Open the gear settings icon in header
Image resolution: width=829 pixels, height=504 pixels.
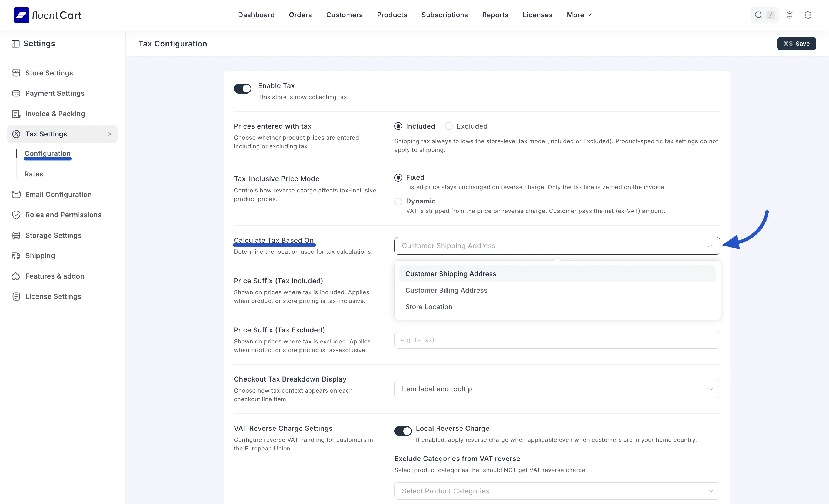pos(808,15)
